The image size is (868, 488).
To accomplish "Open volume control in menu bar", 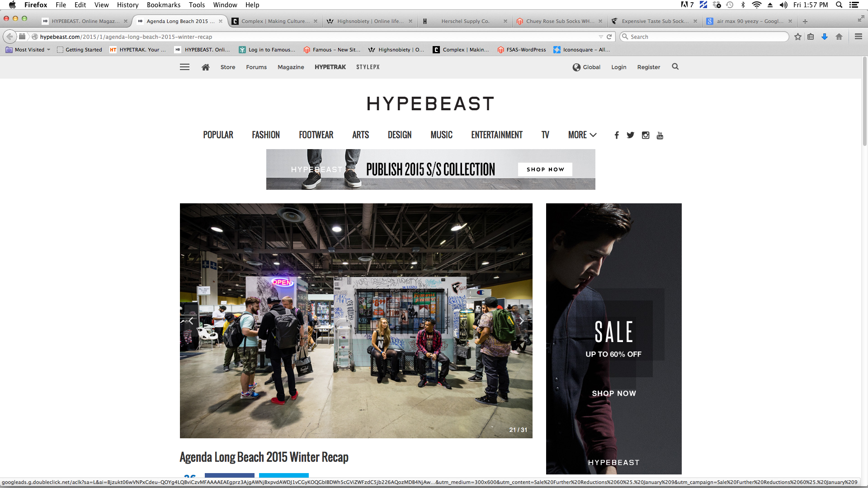I will pyautogui.click(x=783, y=5).
